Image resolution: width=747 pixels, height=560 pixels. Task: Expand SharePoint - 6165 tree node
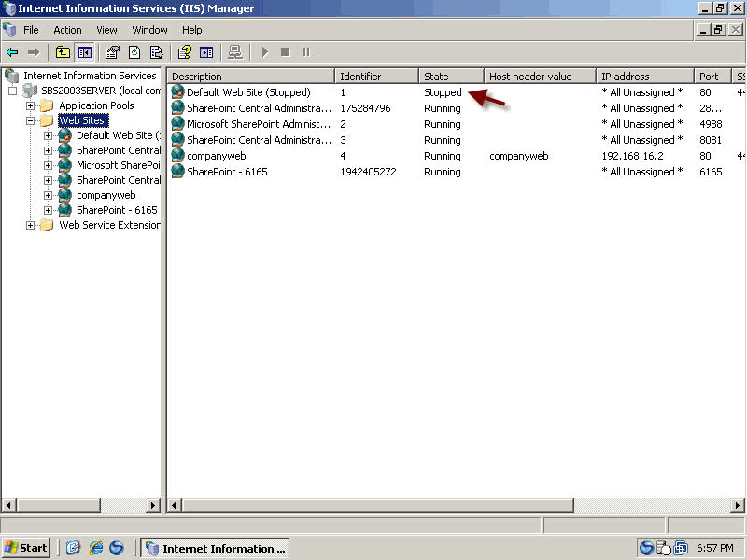[48, 210]
